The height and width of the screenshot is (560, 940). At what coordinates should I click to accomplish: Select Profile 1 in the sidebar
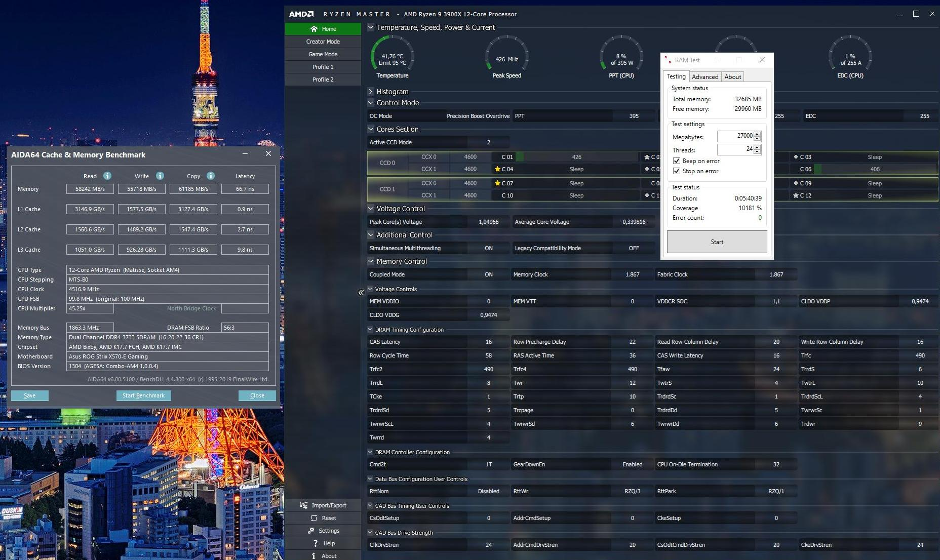[323, 67]
